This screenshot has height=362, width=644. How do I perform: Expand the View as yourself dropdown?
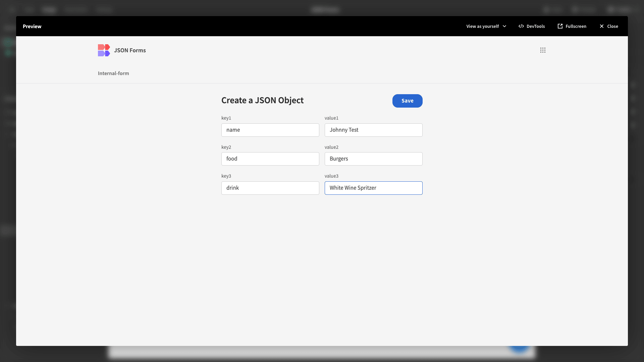(x=486, y=26)
